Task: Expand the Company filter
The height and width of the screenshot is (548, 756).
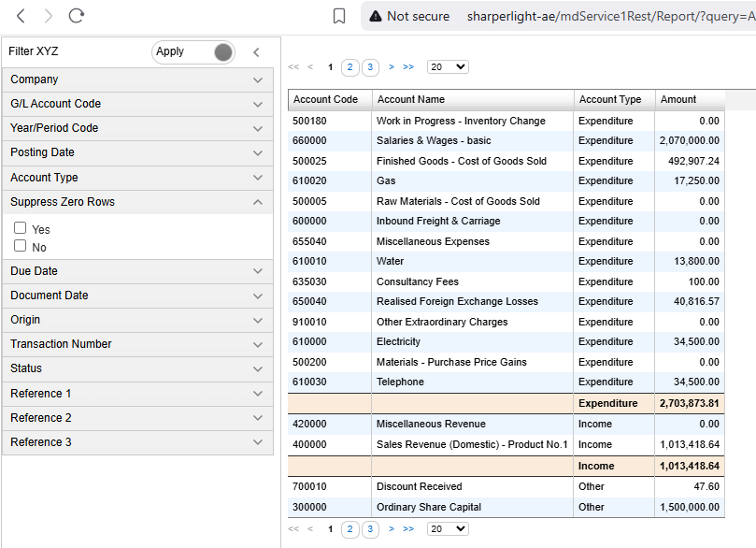Action: (x=137, y=79)
